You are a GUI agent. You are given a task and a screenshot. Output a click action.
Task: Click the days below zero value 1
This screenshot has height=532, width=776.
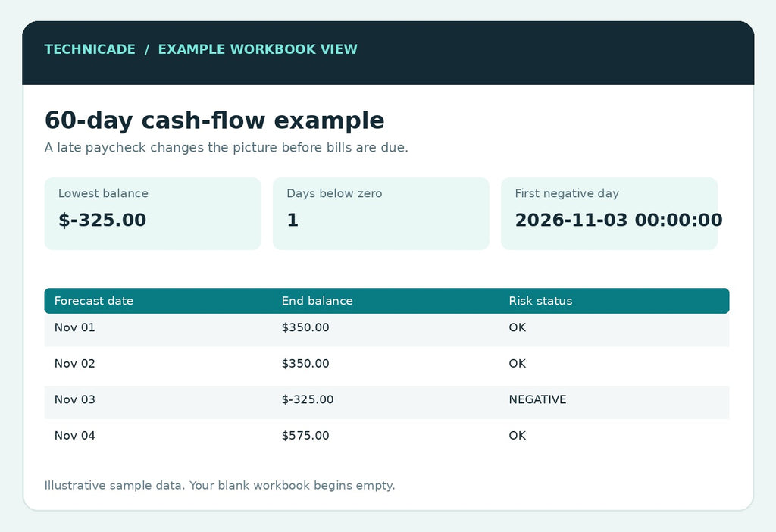pyautogui.click(x=293, y=220)
